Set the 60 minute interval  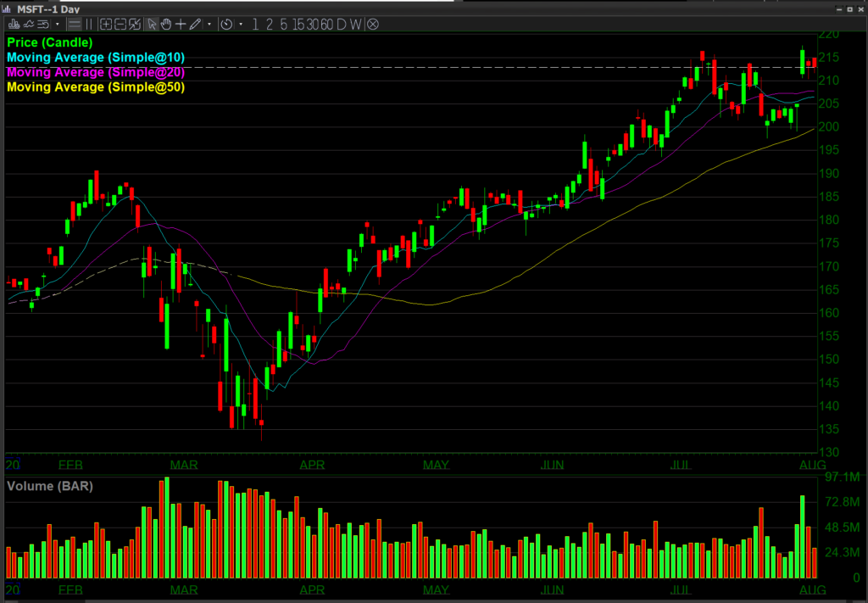pos(325,24)
